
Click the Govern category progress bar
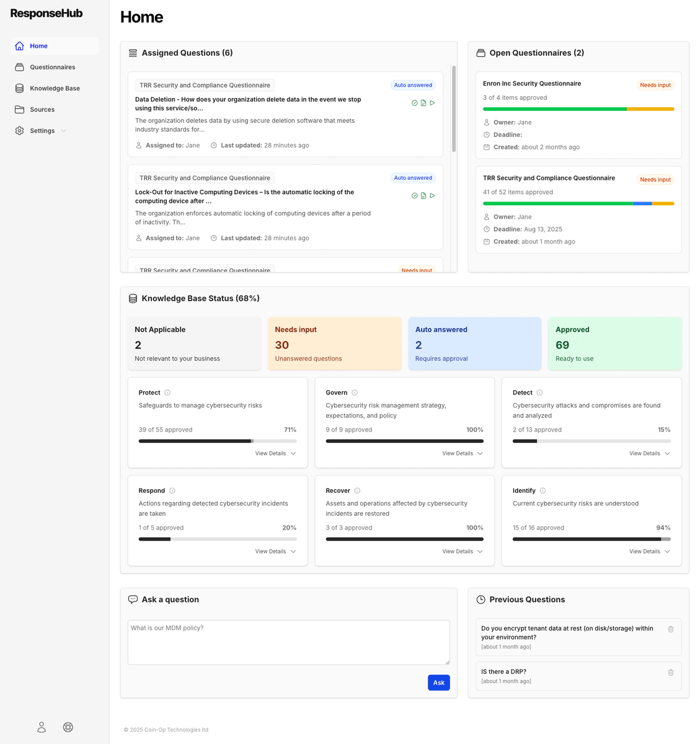pyautogui.click(x=404, y=441)
